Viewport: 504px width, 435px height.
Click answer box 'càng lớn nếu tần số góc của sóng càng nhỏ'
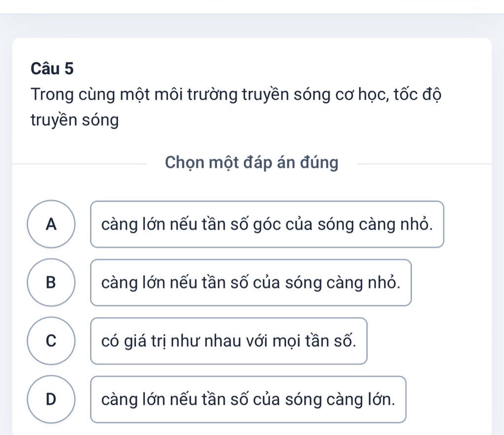[267, 224]
